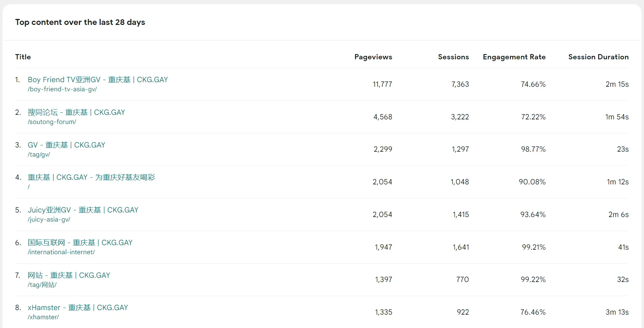Click the /boy-friend-tv-asia-gv/ URL path
Viewport: 644px width, 328px height.
click(62, 89)
